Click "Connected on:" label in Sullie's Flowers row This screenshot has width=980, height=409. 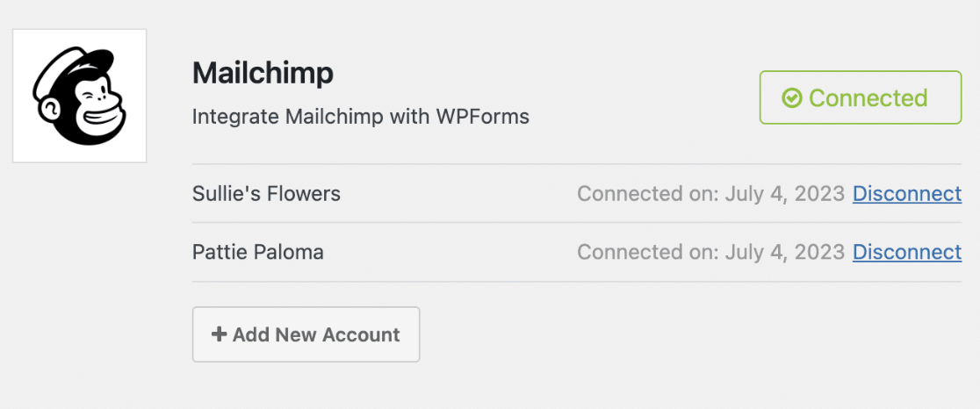(x=648, y=193)
